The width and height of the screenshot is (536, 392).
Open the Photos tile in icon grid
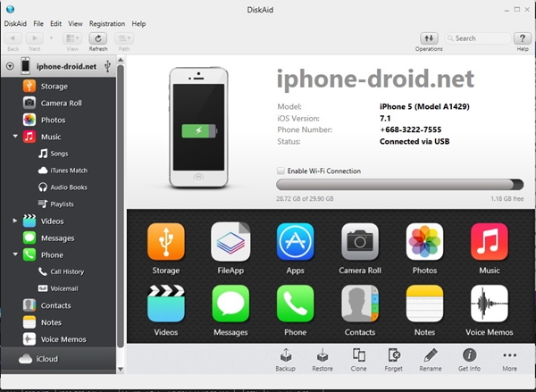[424, 242]
